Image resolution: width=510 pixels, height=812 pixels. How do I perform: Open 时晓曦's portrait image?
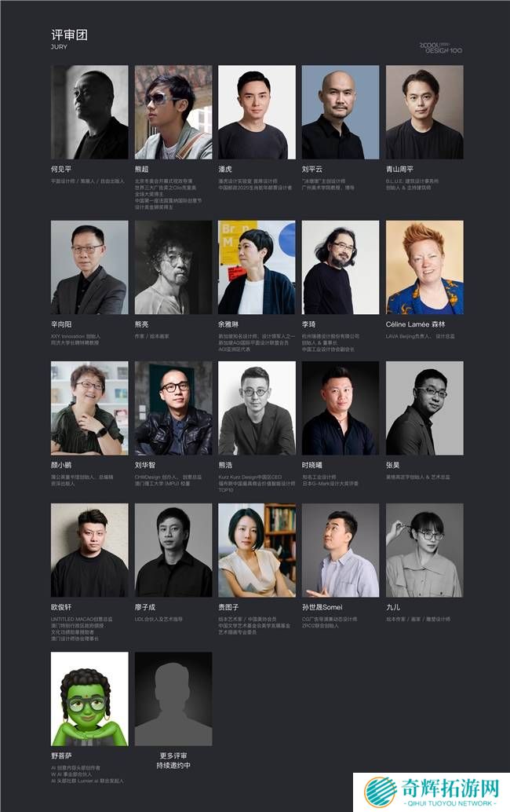[x=341, y=408]
